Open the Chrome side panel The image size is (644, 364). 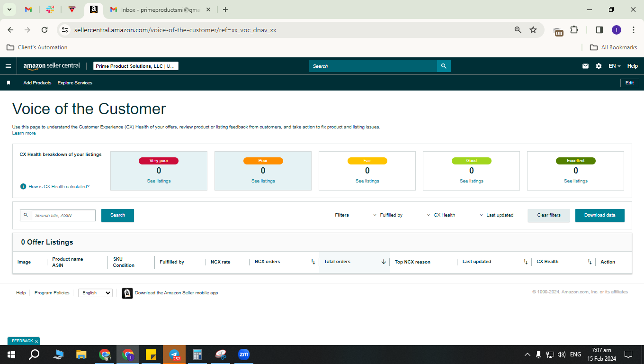[599, 30]
